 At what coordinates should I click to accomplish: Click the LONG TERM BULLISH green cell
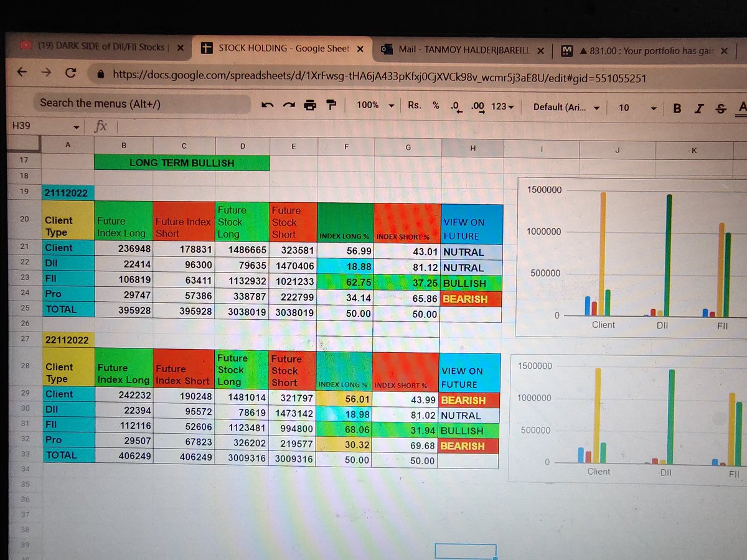tap(182, 162)
